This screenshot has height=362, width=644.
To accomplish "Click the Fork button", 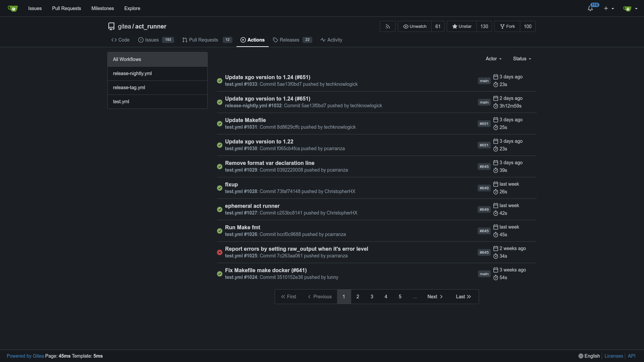I will coord(507,26).
